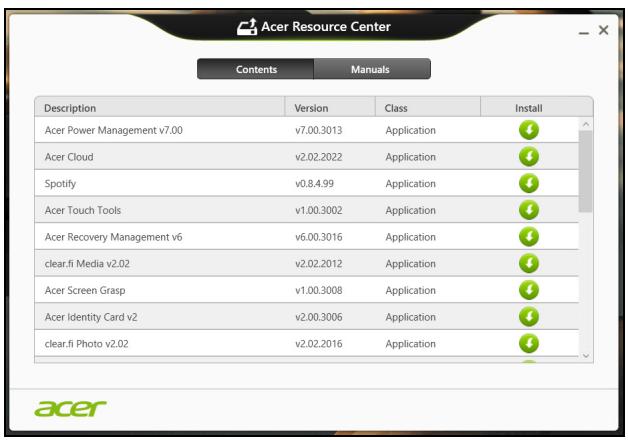Select the Acer Recovery Management v6 entry
Image resolution: width=628 pixels, height=440 pixels.
click(x=113, y=237)
